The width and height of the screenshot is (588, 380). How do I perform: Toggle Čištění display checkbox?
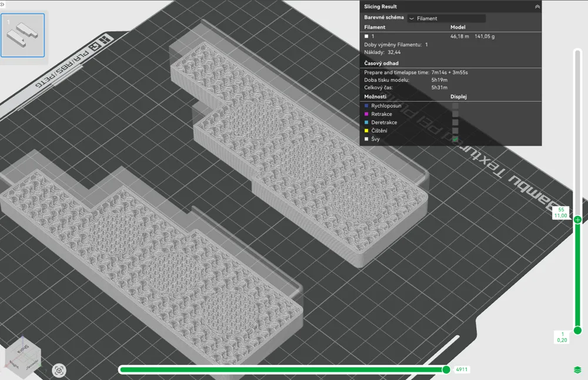click(x=455, y=130)
